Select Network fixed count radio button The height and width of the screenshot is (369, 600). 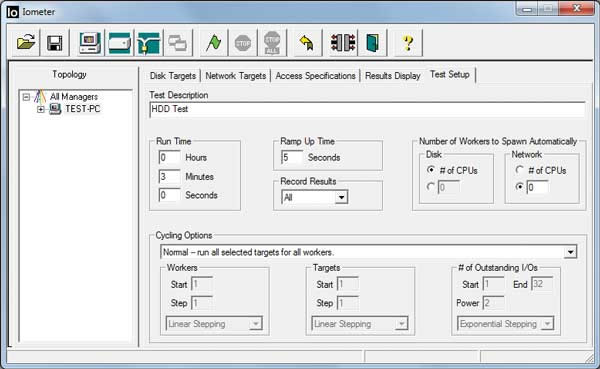tap(519, 187)
